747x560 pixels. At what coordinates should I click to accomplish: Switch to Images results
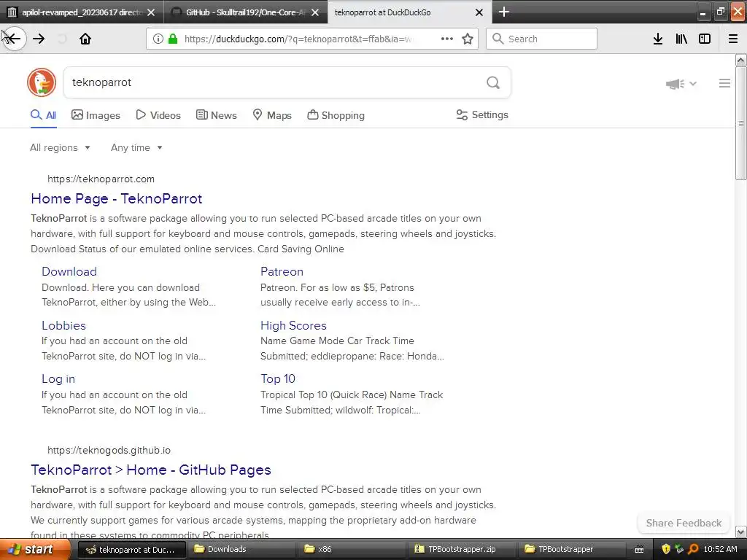coord(96,115)
